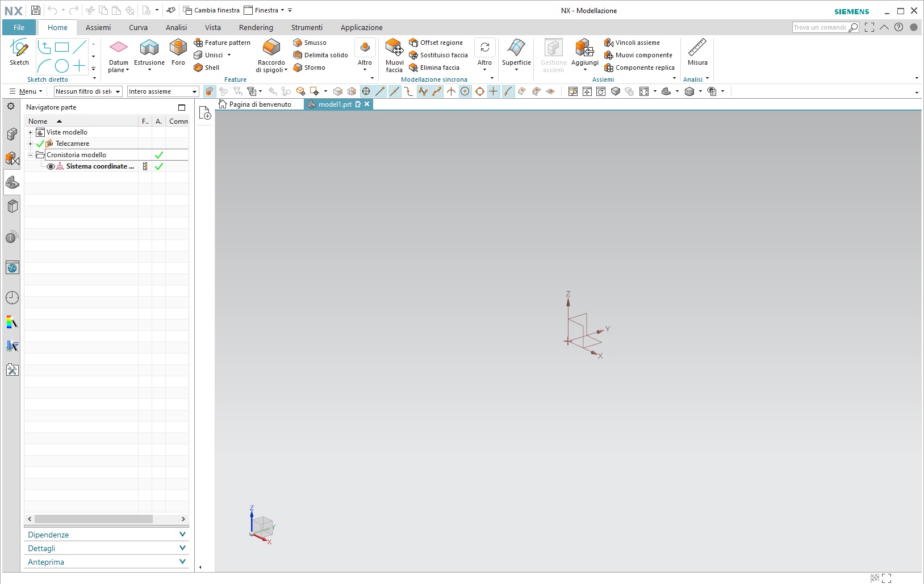Switch to the Rendering ribbon tab

coord(256,27)
